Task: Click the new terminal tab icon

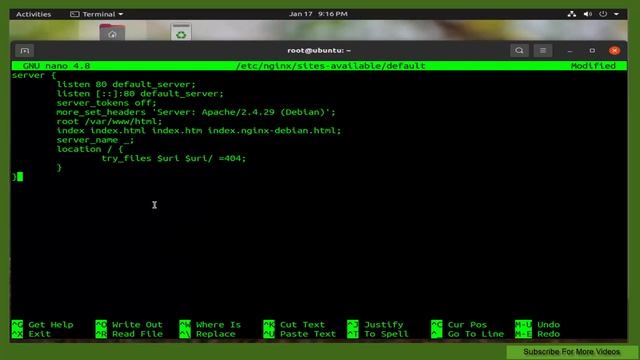Action: click(x=24, y=51)
